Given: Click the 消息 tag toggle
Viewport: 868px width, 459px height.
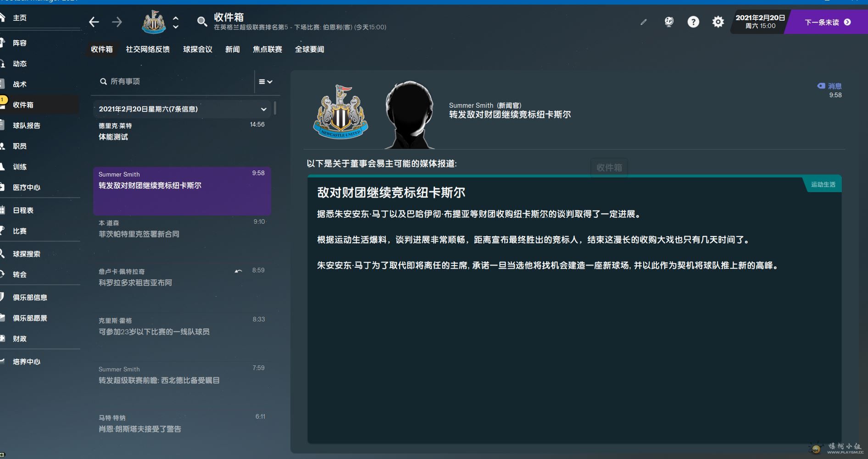Looking at the screenshot, I should tap(829, 86).
